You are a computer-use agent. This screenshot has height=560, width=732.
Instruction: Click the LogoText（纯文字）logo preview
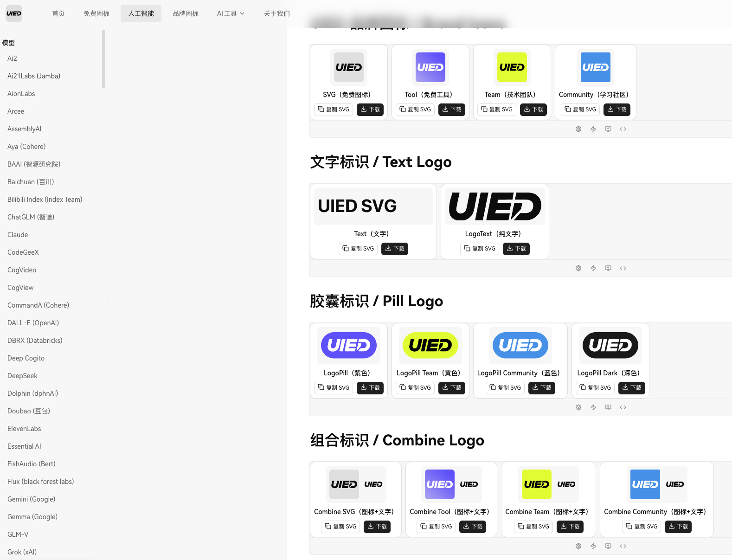pos(495,206)
